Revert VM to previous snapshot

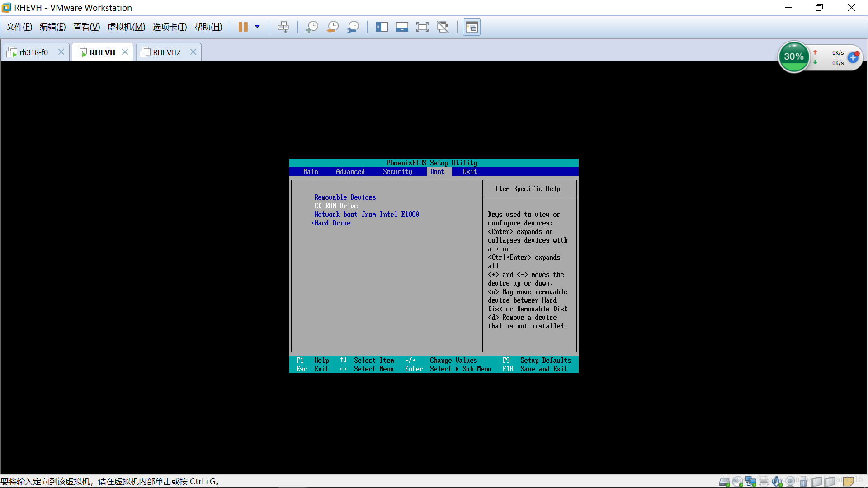coord(333,27)
